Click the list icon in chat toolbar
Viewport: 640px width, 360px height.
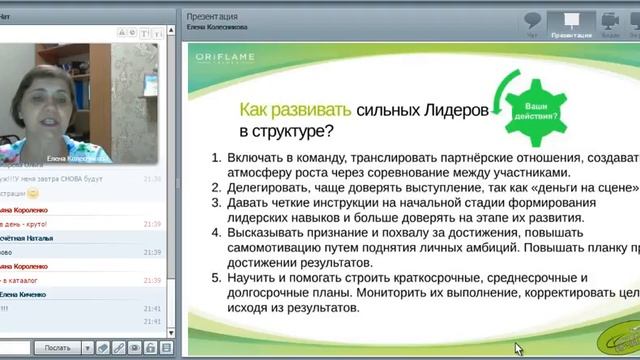pyautogui.click(x=166, y=348)
